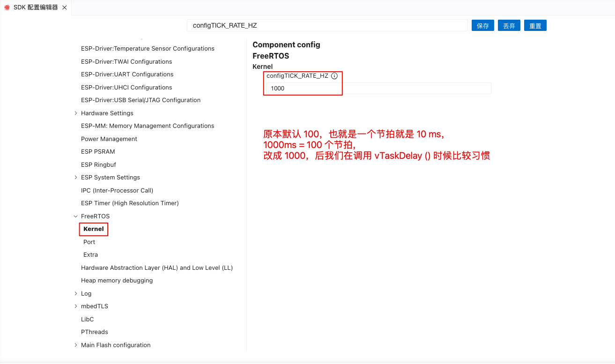
Task: Switch to the SDK 配置编辑器 tab
Action: (36, 7)
